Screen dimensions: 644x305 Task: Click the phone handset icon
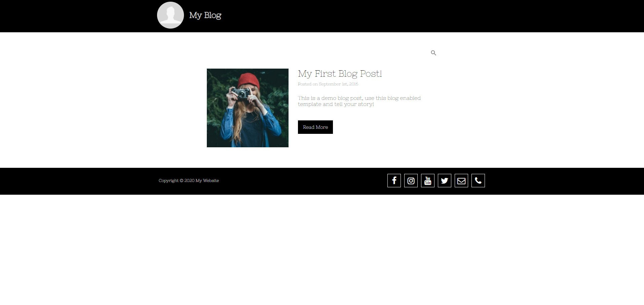[x=478, y=181]
